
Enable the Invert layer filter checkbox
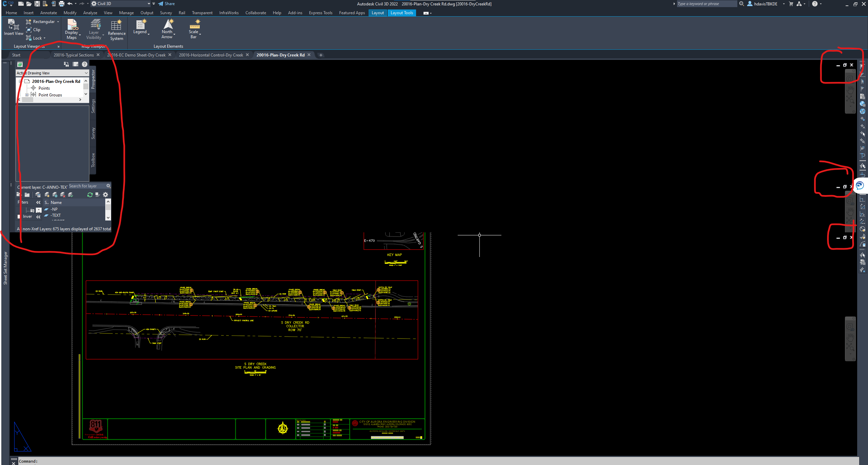pos(19,216)
